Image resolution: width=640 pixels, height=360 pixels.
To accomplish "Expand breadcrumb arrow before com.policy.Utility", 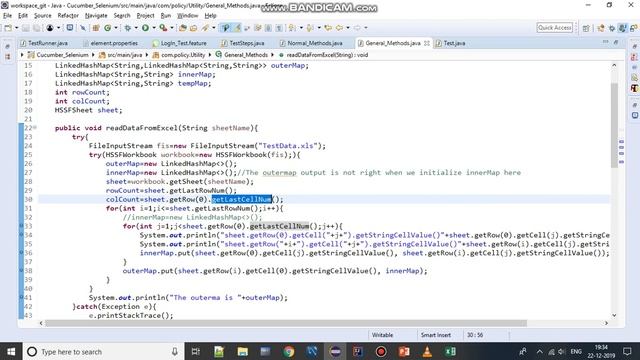I will coord(147,55).
